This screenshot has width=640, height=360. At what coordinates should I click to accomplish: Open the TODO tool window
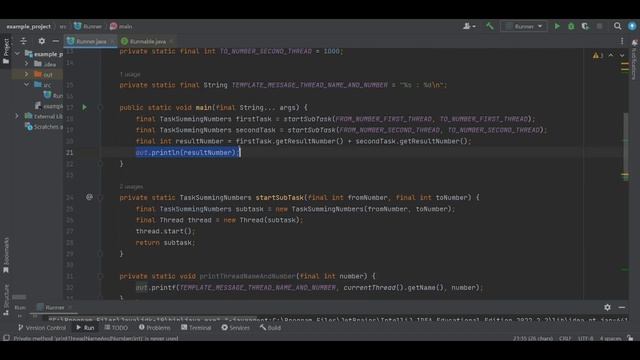[116, 327]
